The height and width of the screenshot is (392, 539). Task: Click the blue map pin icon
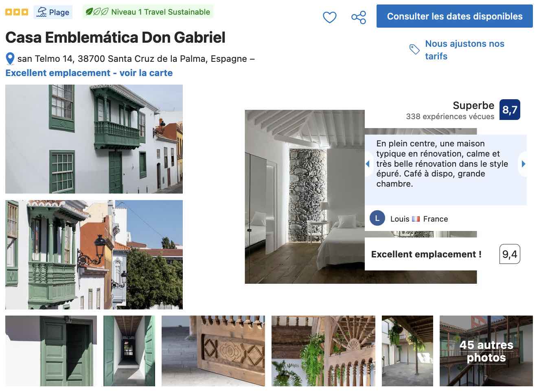point(10,59)
